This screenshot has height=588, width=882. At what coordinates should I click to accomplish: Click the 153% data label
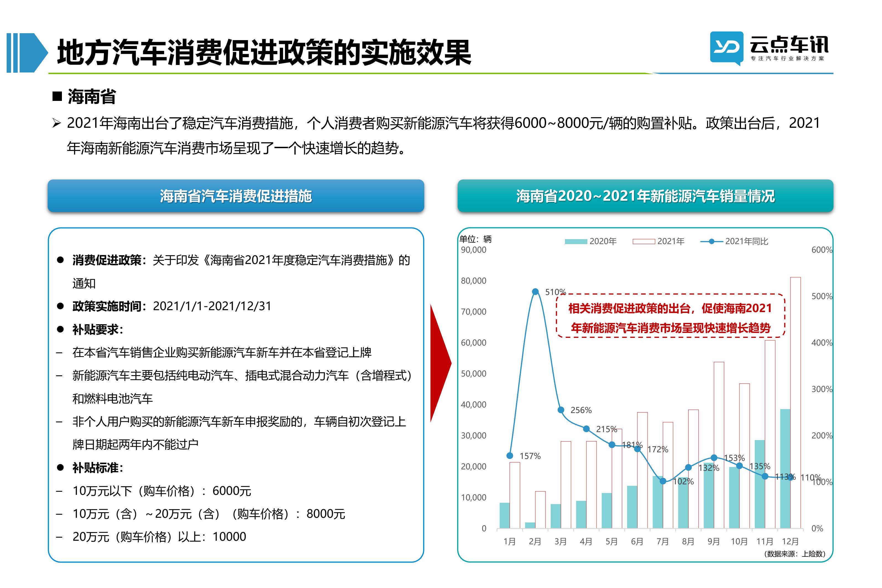(734, 458)
